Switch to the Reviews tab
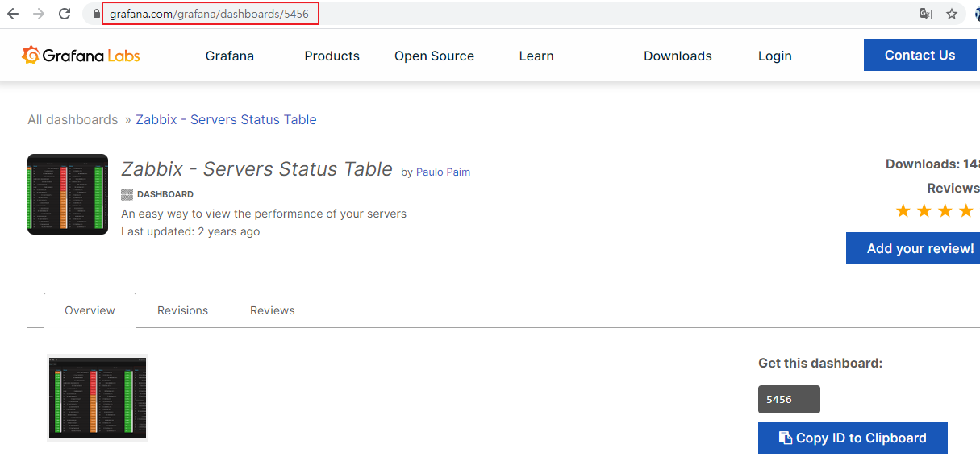 click(272, 310)
